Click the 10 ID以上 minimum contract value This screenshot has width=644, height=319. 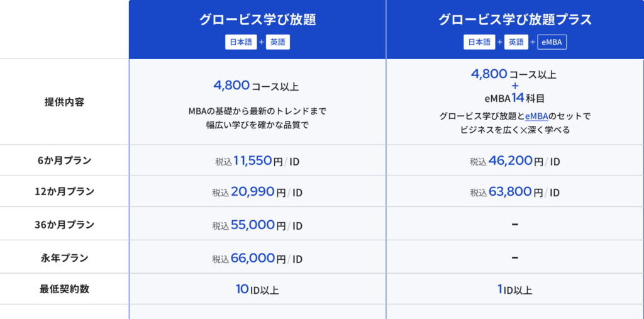(x=257, y=289)
